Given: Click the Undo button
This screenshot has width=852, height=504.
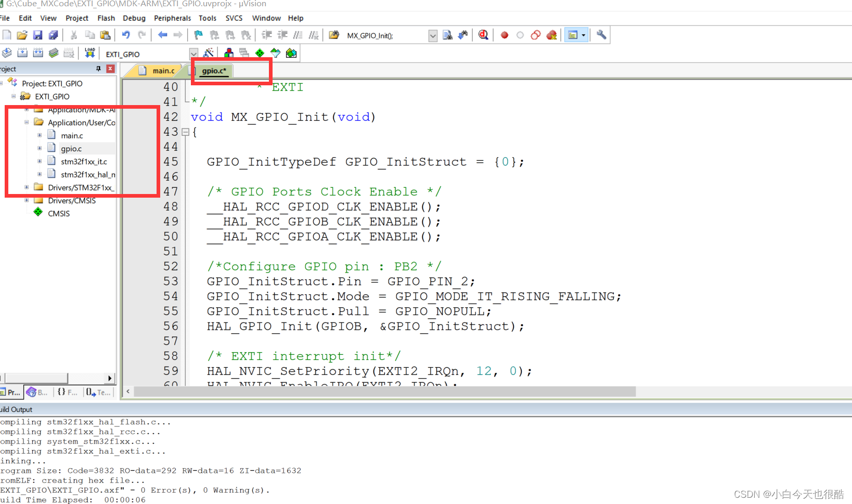Looking at the screenshot, I should 125,35.
